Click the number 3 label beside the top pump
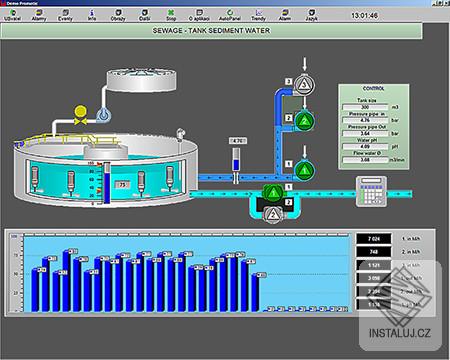Viewport: 450px width, 360px height. click(x=289, y=81)
